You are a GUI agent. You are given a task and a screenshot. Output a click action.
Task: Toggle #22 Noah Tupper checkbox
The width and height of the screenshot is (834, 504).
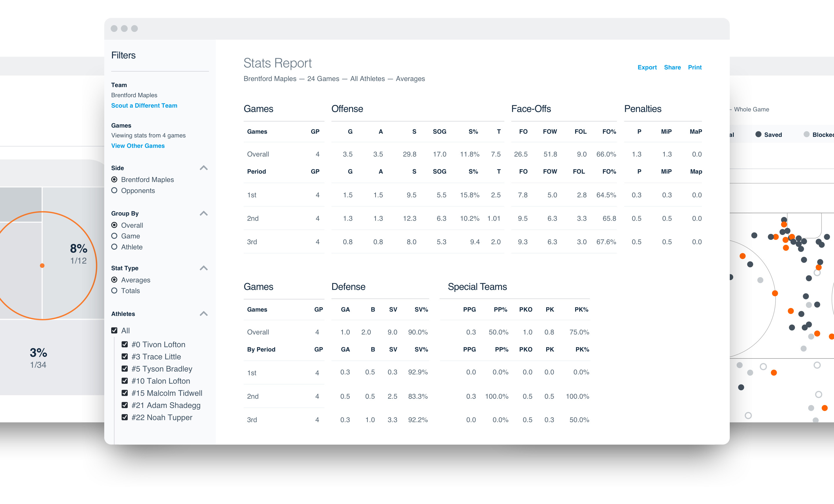tap(125, 417)
